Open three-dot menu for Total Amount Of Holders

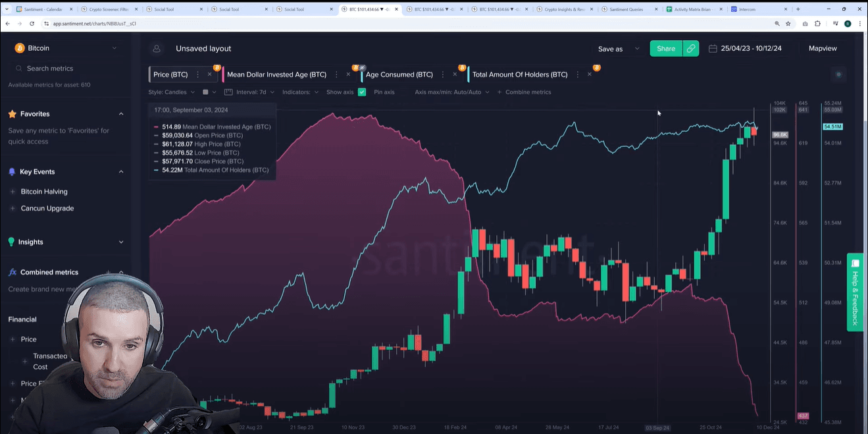point(577,74)
